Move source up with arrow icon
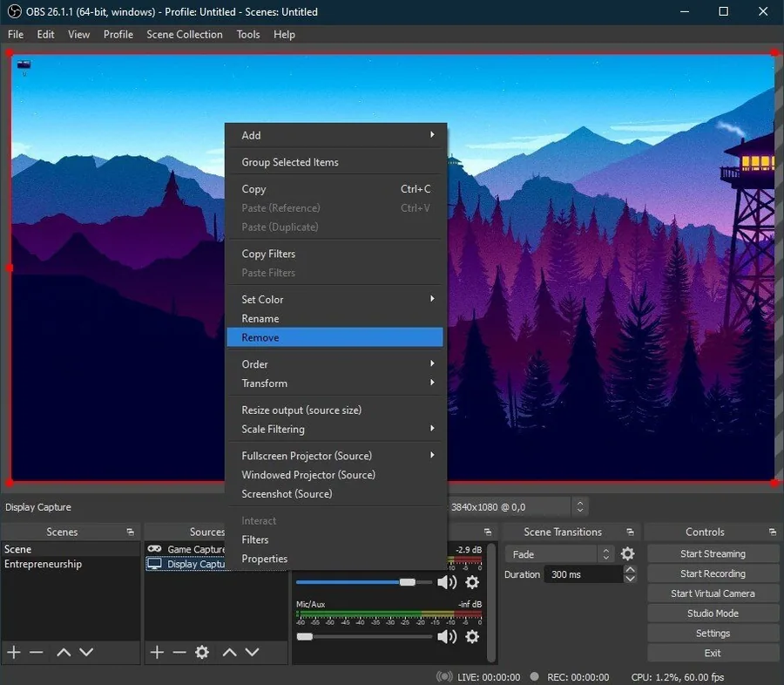Viewport: 784px width, 685px height. [x=229, y=652]
